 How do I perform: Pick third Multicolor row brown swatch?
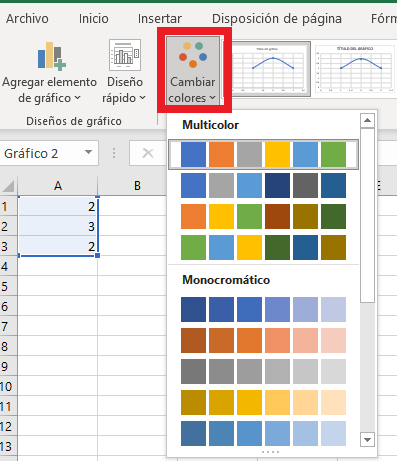click(x=277, y=216)
